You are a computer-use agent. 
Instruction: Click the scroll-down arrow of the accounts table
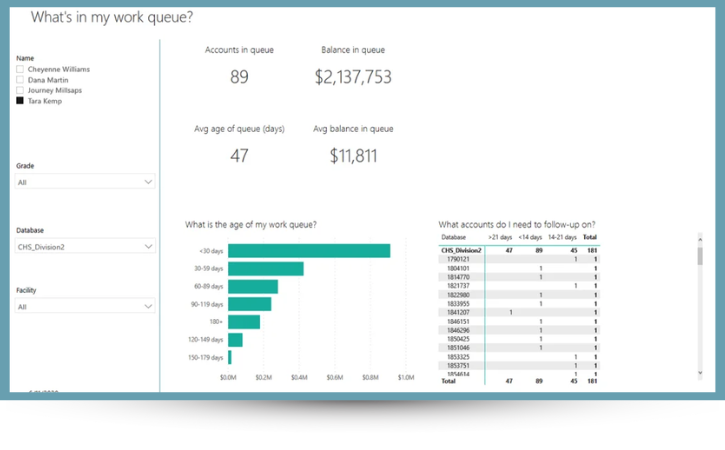(x=699, y=372)
